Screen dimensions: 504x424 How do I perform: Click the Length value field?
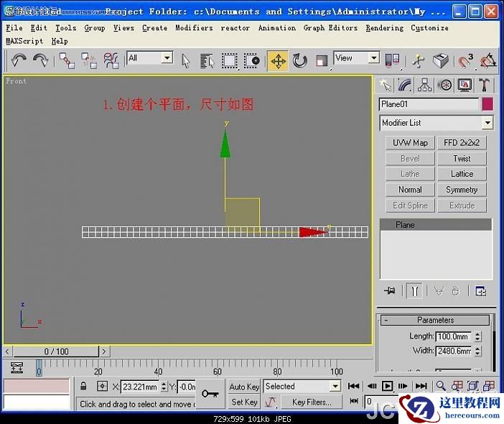click(453, 336)
